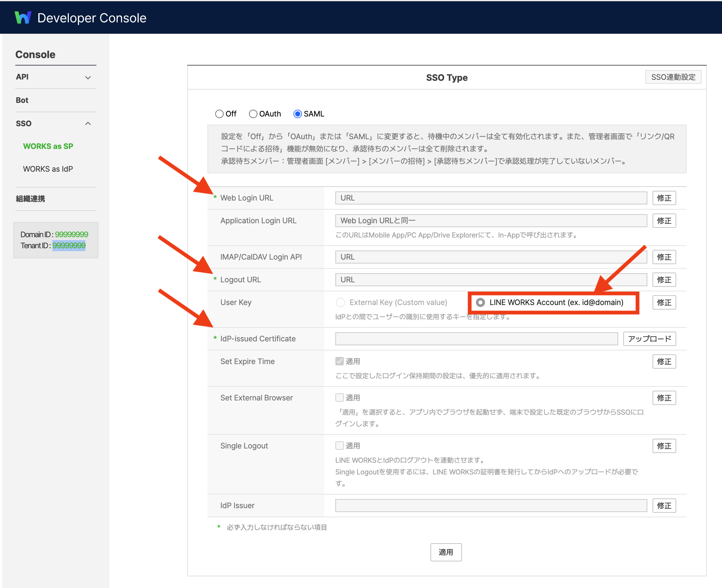Focus the IdP-issued Certificate field
The height and width of the screenshot is (588, 722).
tap(476, 339)
